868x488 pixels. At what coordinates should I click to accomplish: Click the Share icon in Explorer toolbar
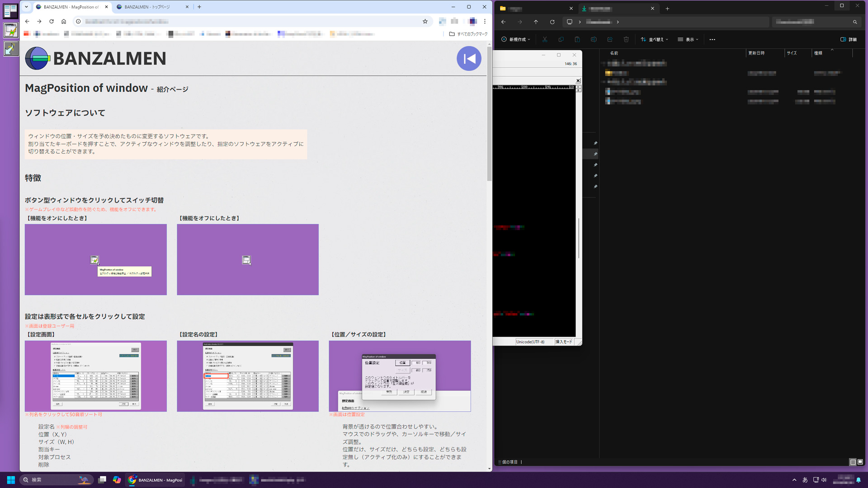pos(610,39)
